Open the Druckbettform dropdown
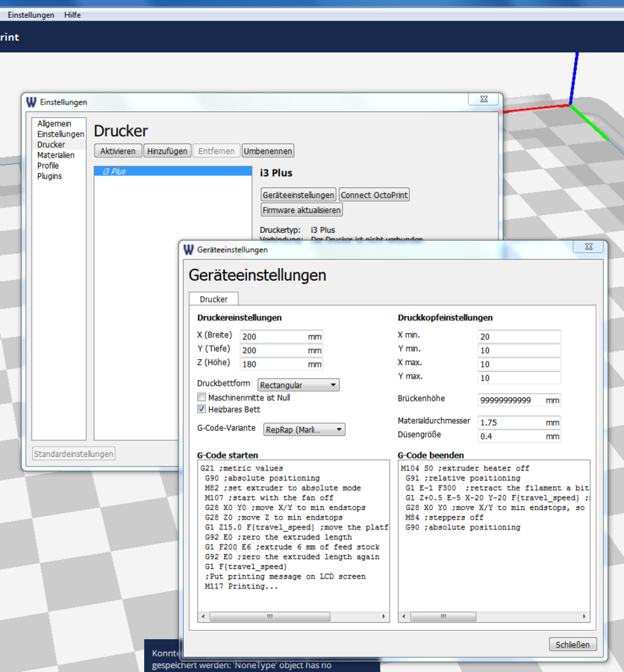 298,385
